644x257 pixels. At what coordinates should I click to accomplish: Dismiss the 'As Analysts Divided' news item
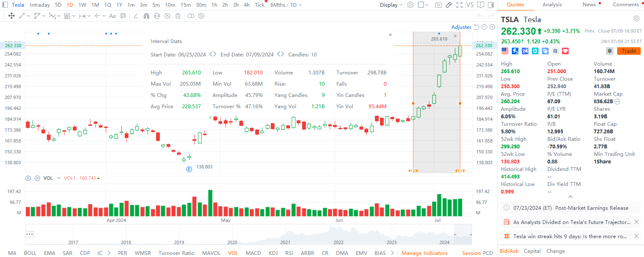(x=636, y=222)
